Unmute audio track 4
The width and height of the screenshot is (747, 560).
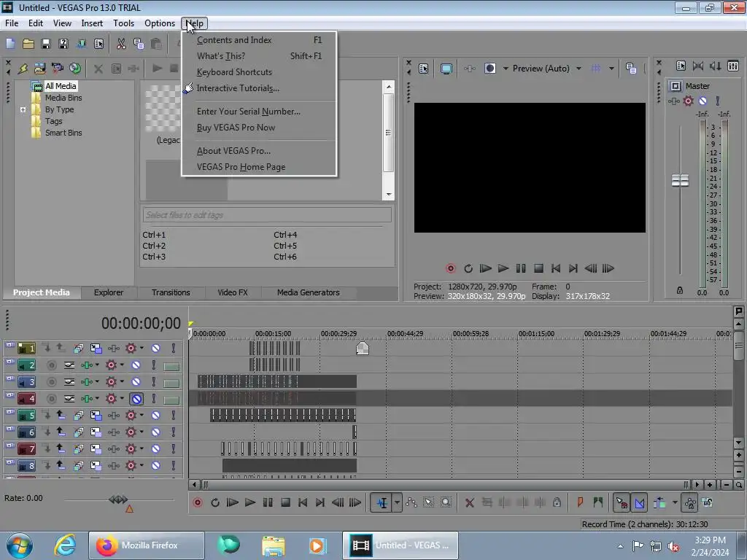click(136, 399)
